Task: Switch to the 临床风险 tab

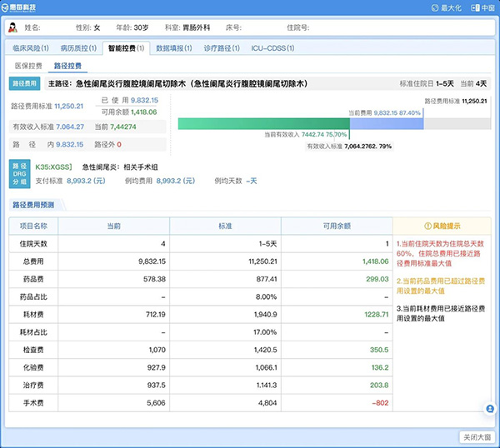Action: click(31, 48)
